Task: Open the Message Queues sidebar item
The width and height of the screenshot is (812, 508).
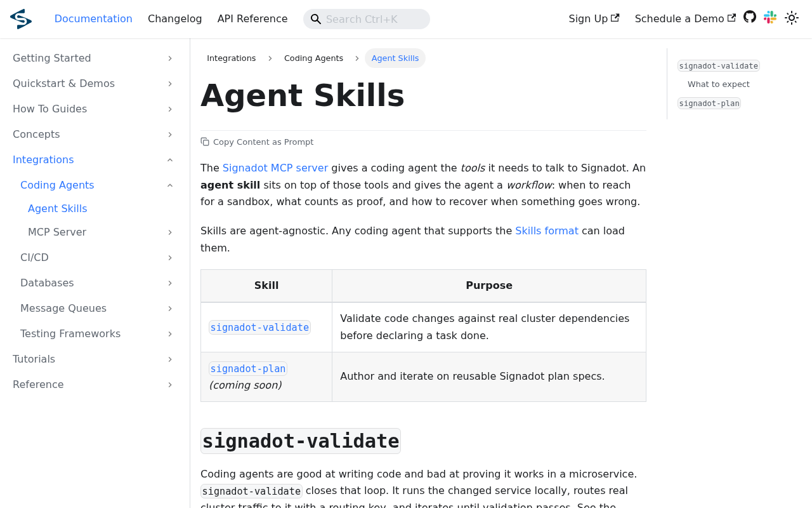Action: [x=63, y=309]
